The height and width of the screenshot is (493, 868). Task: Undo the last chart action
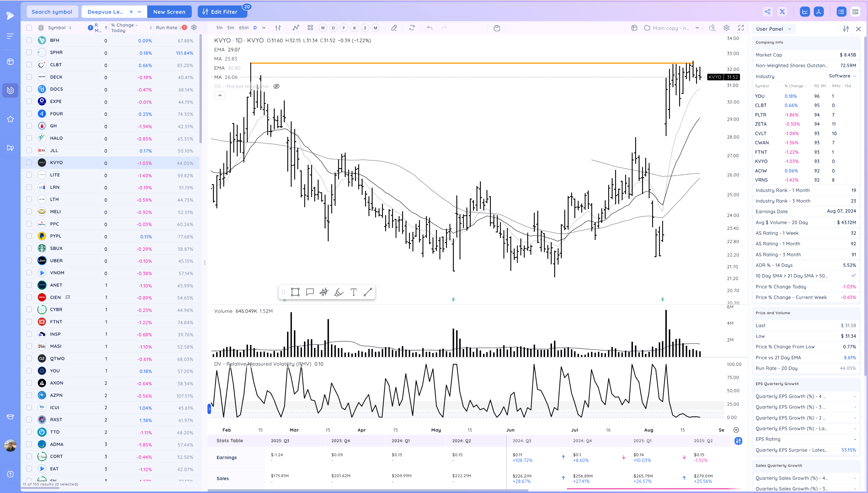(x=430, y=28)
